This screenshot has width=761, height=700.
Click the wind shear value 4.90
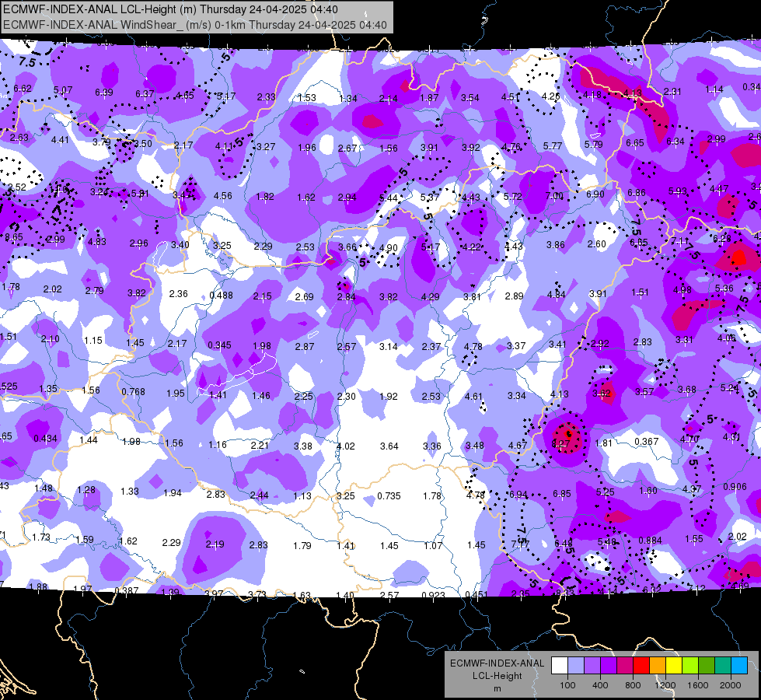pos(389,248)
